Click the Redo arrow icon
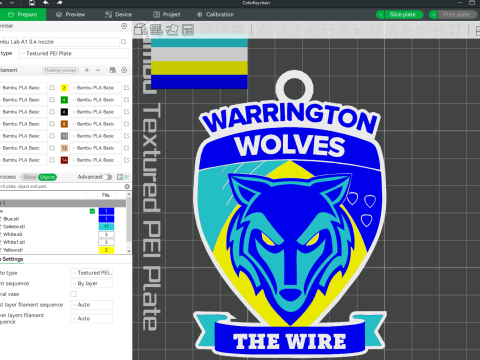The image size is (480, 360). (x=59, y=3)
